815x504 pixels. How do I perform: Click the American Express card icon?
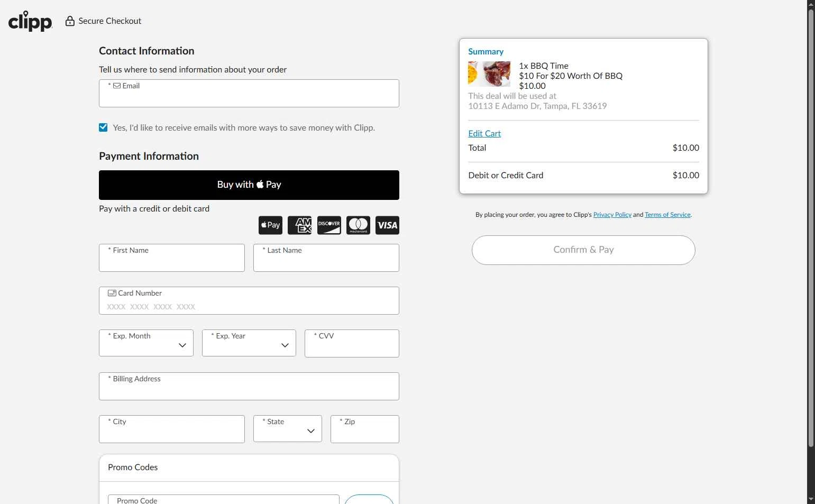point(299,225)
